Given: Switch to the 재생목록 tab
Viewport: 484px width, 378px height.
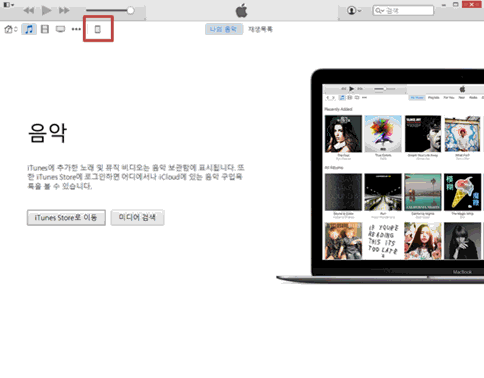Looking at the screenshot, I should tap(260, 29).
